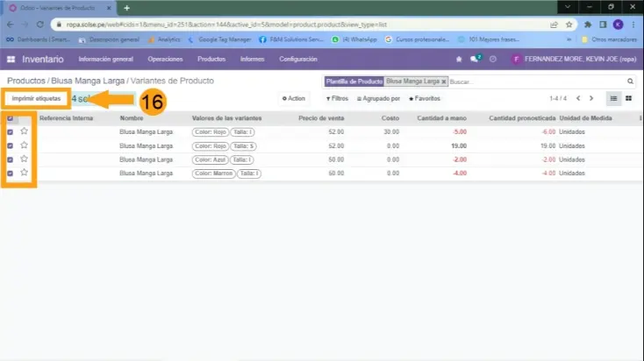644x361 pixels.
Task: Click the Imprimir etiquetas button
Action: pyautogui.click(x=36, y=98)
